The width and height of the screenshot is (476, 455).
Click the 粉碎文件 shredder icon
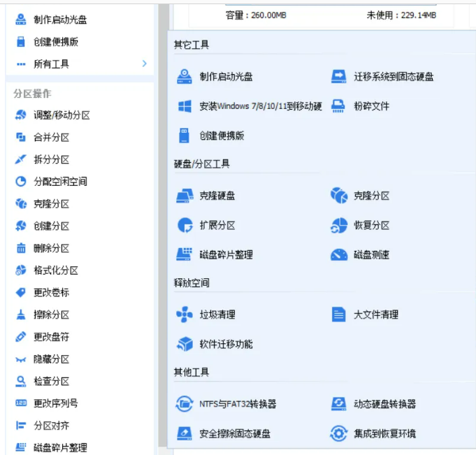click(339, 106)
